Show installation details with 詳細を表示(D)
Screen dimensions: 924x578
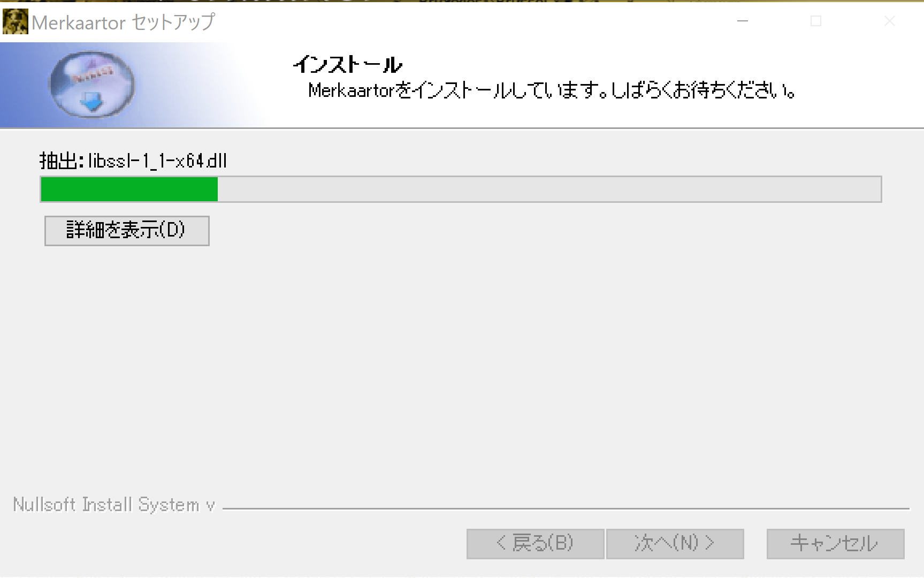[127, 231]
